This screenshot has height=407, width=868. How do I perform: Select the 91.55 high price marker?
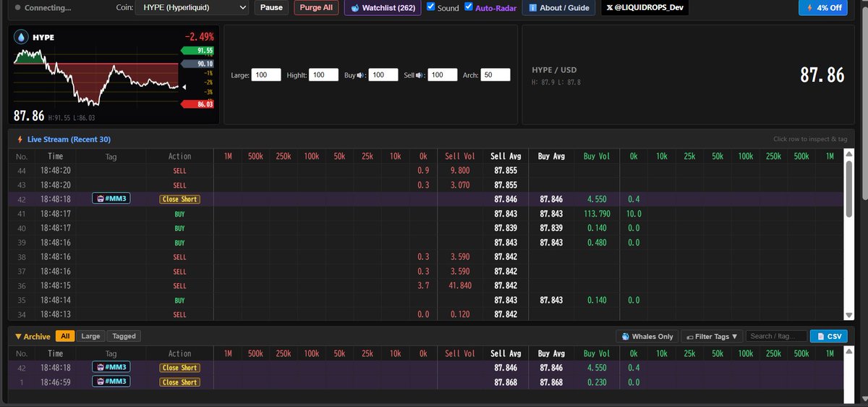click(x=196, y=51)
